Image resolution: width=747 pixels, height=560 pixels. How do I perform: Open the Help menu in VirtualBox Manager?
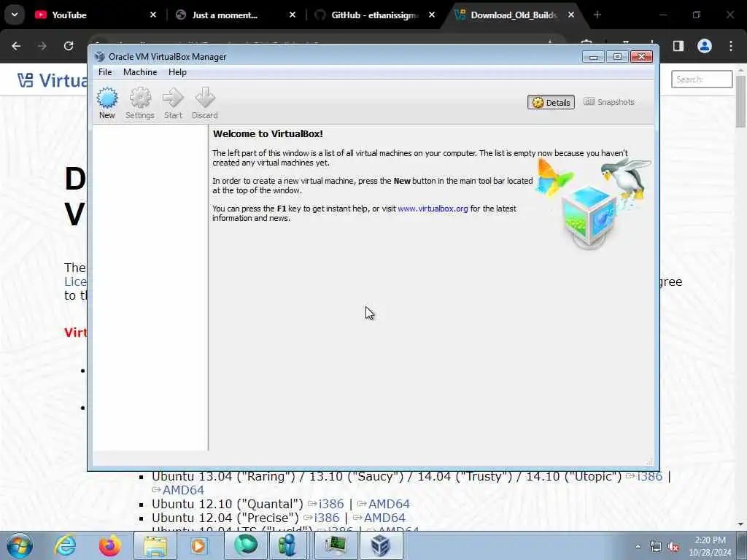coord(177,72)
